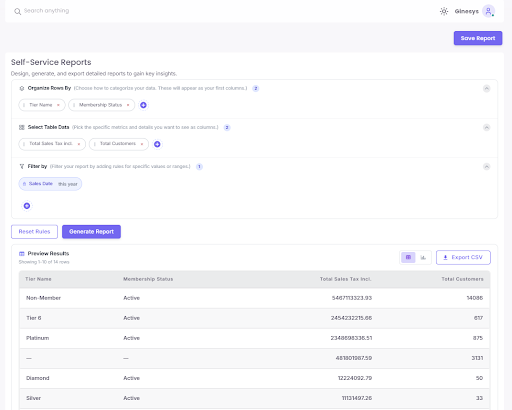Add a table data metric plus icon
512x410 pixels.
pyautogui.click(x=157, y=144)
